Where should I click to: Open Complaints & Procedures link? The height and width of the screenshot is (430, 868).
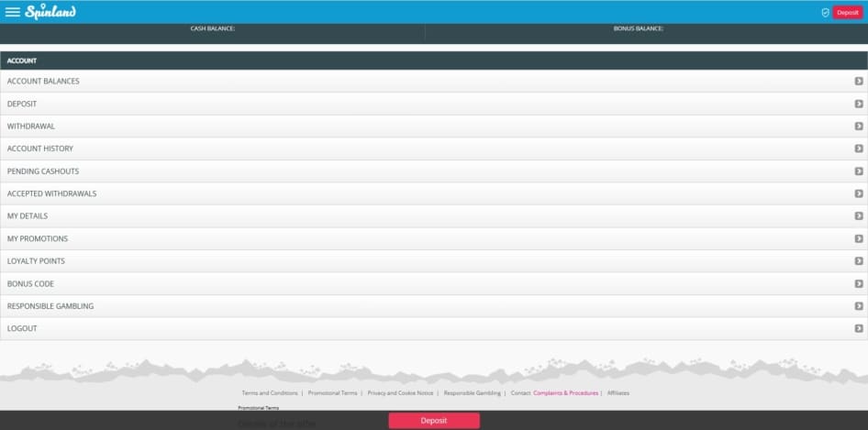(565, 392)
